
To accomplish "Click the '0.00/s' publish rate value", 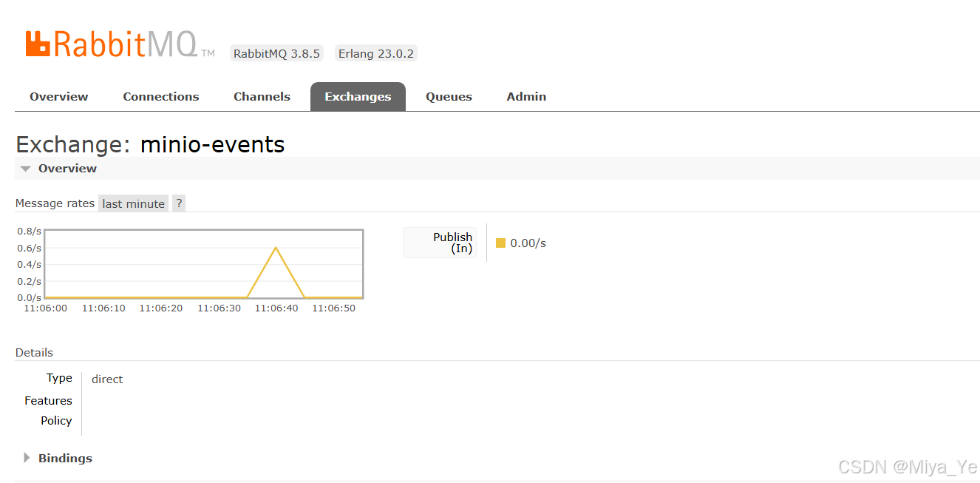I will point(528,243).
